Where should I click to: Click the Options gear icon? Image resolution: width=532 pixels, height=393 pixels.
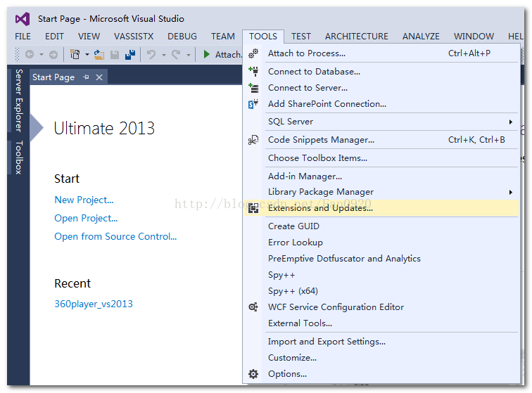pos(253,374)
